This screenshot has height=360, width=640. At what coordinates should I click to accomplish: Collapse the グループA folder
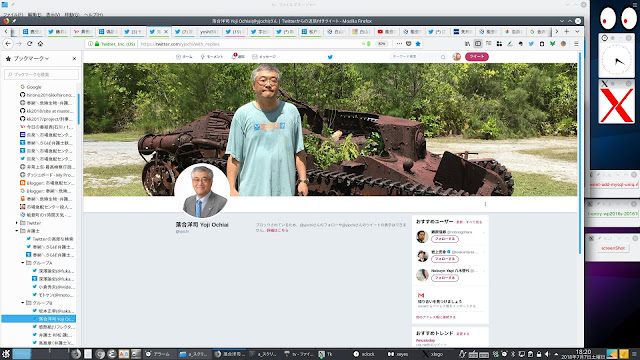[22, 263]
